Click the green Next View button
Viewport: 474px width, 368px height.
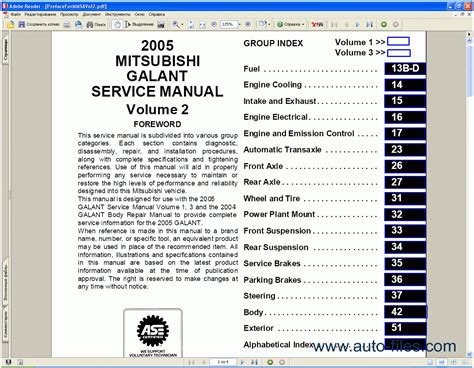tap(384, 24)
